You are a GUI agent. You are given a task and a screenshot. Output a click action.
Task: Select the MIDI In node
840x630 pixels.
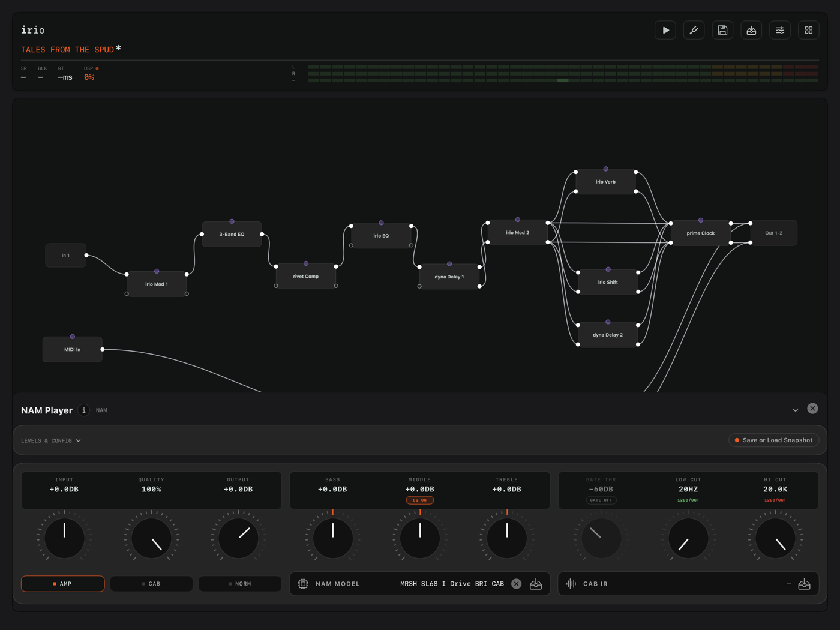point(73,349)
